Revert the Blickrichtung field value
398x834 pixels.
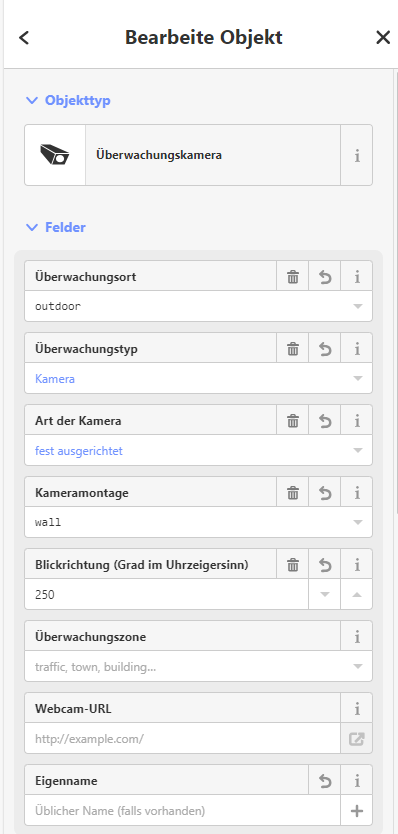tap(325, 564)
